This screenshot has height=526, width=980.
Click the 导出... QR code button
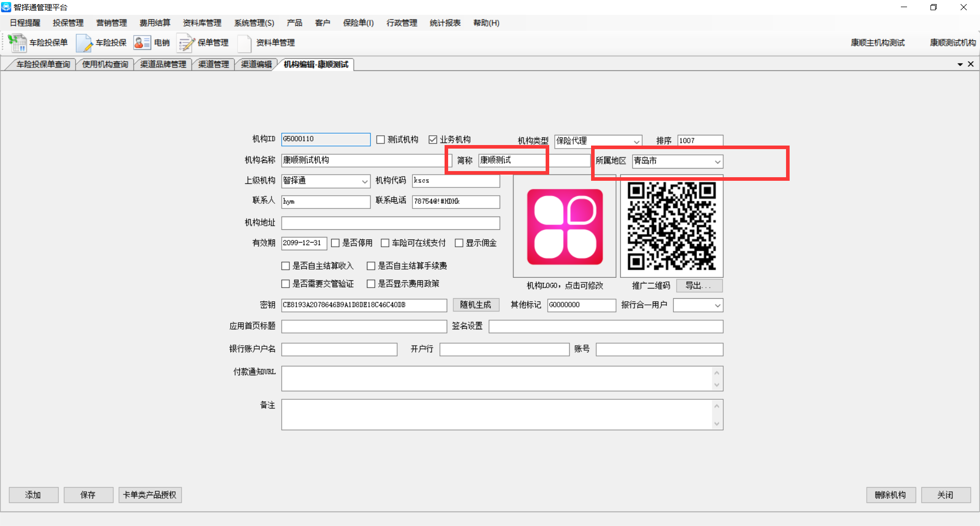(699, 285)
